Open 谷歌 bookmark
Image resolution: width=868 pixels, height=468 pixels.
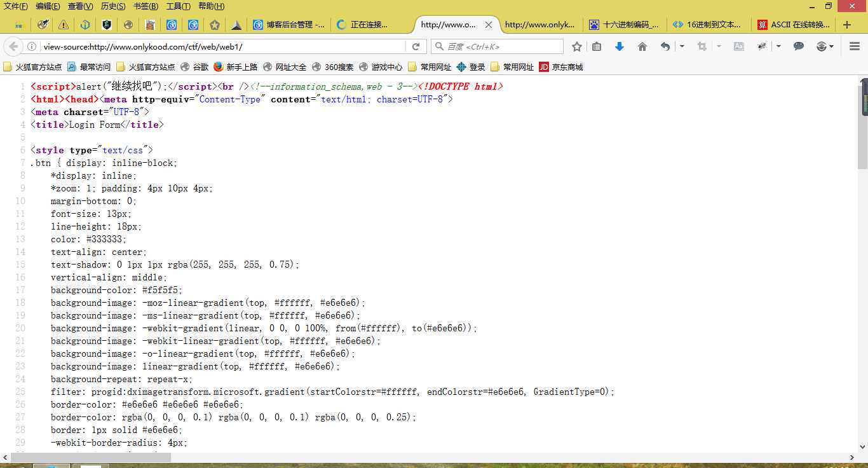click(x=194, y=67)
